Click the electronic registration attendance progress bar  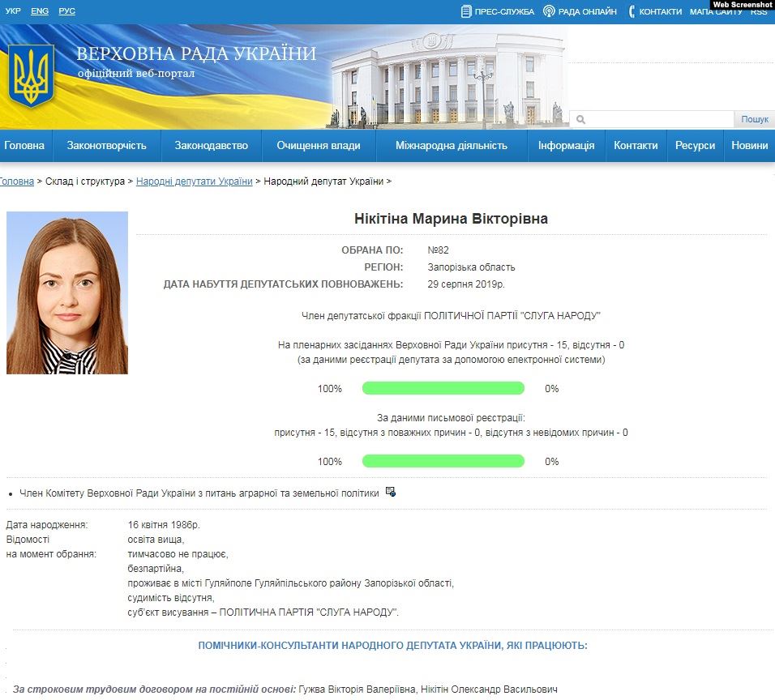[x=443, y=389]
